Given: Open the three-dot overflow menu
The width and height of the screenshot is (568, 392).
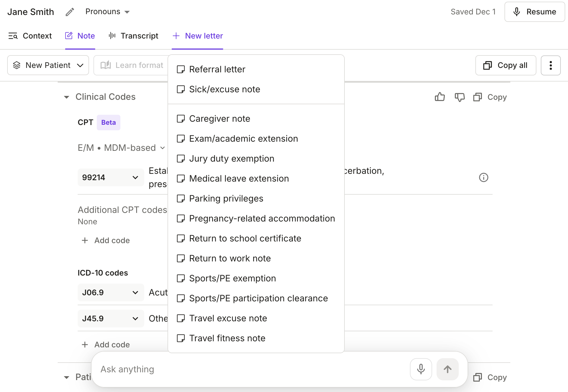Looking at the screenshot, I should pyautogui.click(x=551, y=65).
